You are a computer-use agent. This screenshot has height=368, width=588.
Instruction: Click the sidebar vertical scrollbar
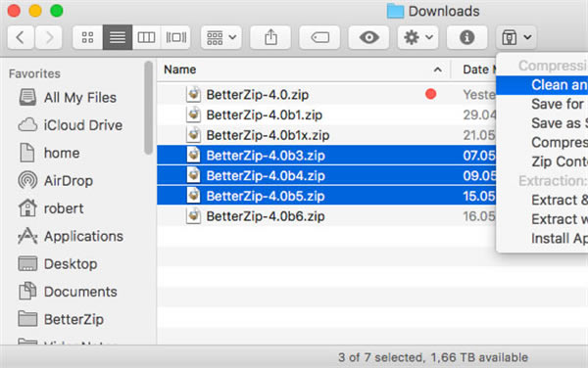(x=149, y=108)
